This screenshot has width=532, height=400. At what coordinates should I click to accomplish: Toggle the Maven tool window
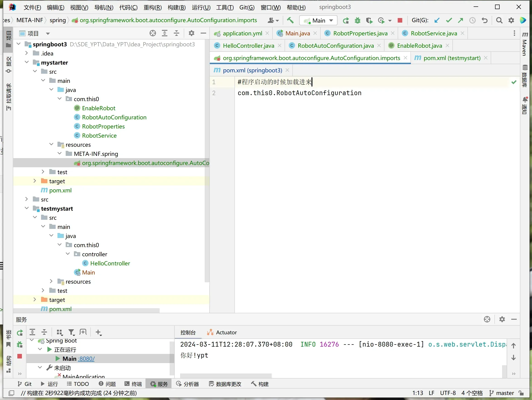525,44
